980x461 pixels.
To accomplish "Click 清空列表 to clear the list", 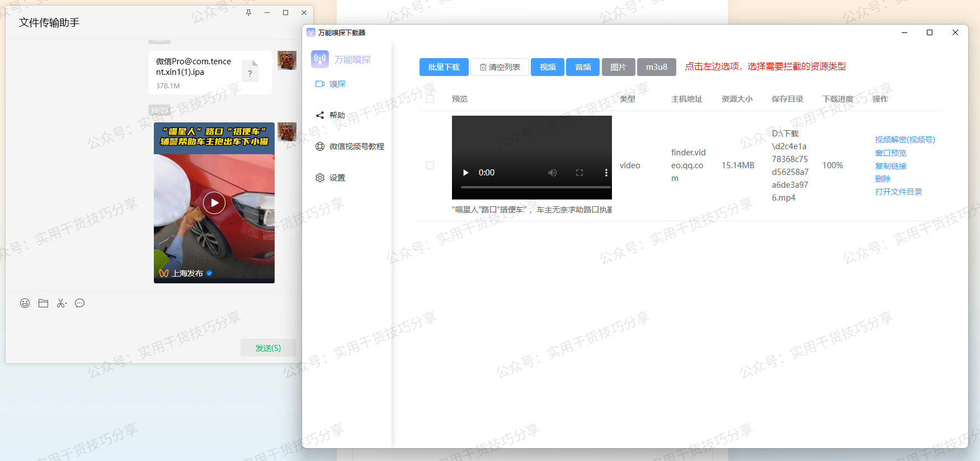I will (x=500, y=67).
